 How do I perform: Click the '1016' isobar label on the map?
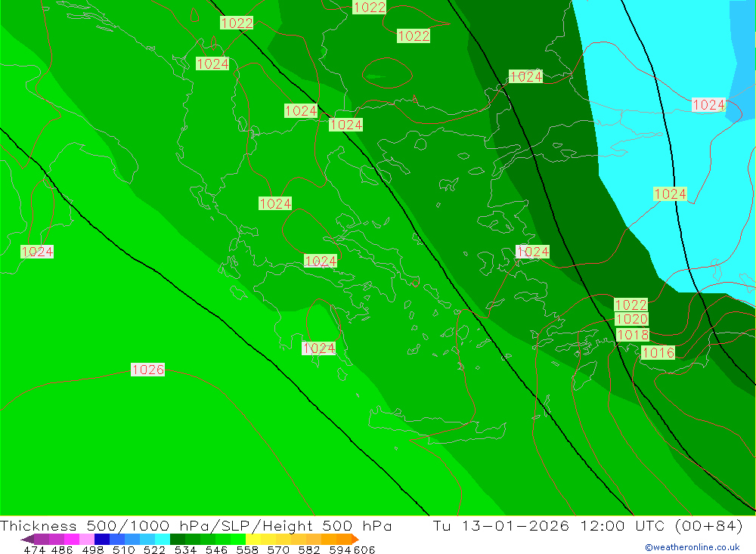tap(658, 352)
